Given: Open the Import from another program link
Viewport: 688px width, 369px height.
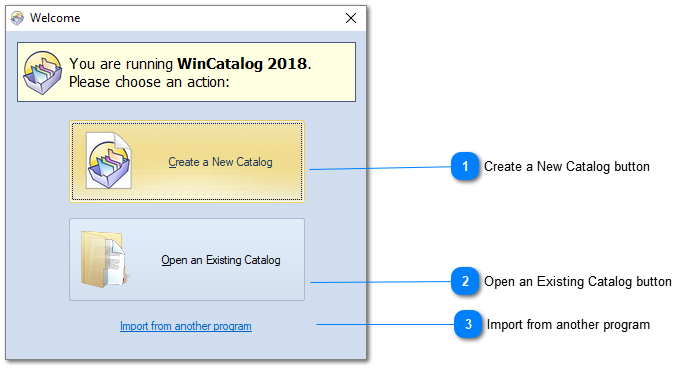Looking at the screenshot, I should click(x=186, y=326).
